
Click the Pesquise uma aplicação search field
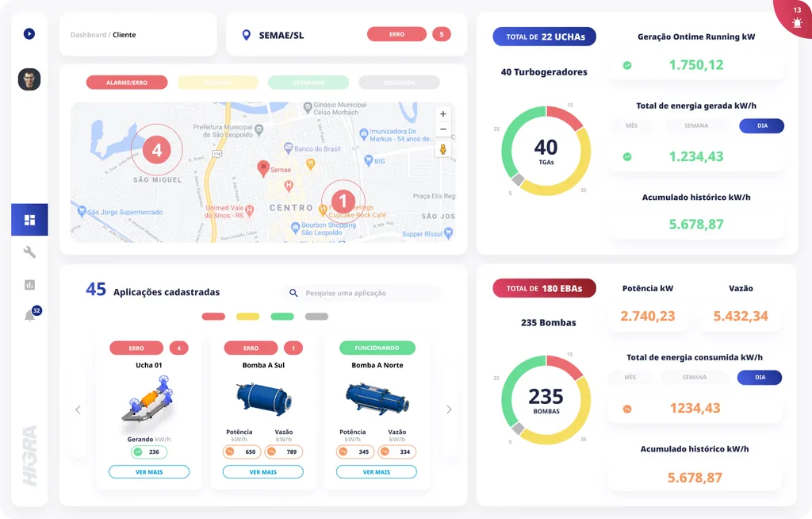pyautogui.click(x=369, y=293)
